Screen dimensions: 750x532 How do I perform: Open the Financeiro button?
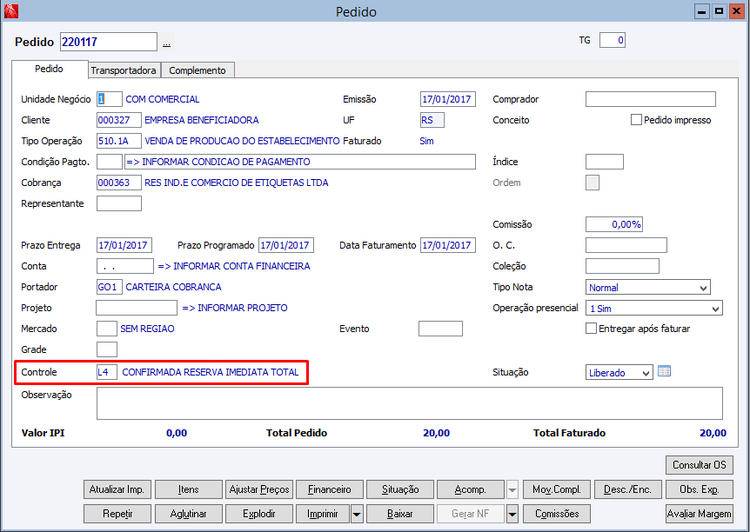[x=330, y=489]
